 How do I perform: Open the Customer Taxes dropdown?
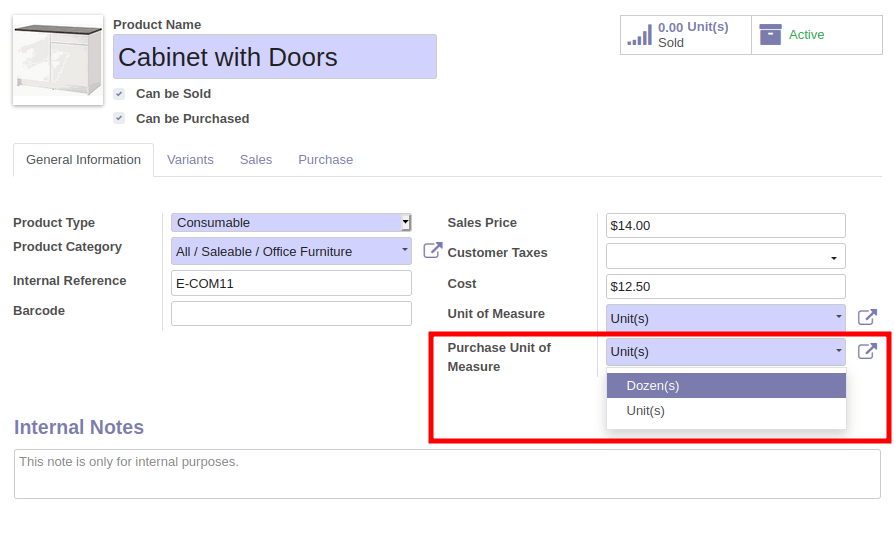pyautogui.click(x=725, y=256)
